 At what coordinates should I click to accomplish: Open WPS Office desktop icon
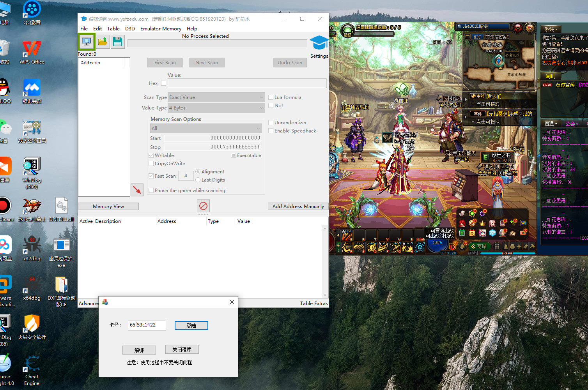tap(32, 53)
